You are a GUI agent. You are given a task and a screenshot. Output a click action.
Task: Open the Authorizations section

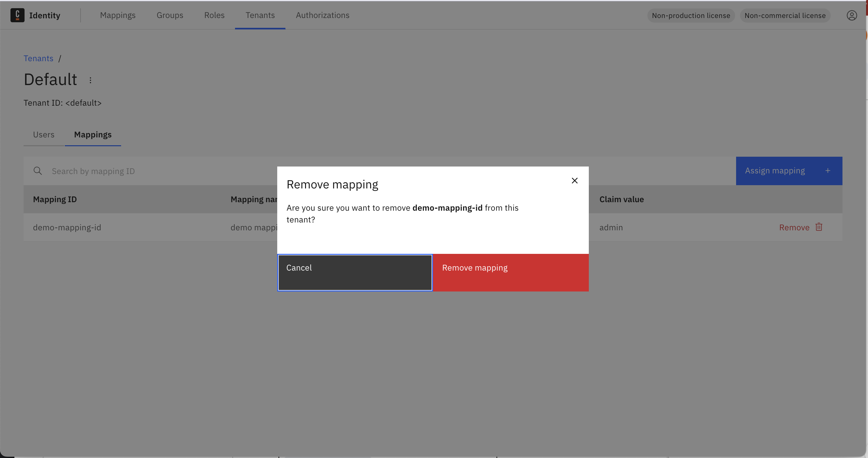tap(322, 15)
